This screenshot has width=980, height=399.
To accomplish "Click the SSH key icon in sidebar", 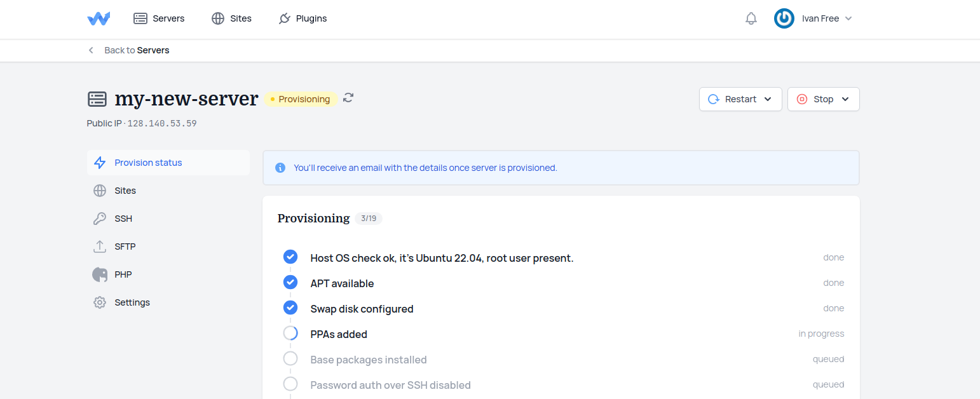I will coord(100,219).
